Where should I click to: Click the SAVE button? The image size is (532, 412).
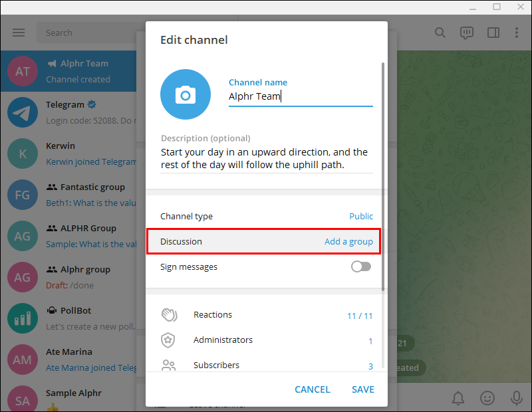[362, 389]
